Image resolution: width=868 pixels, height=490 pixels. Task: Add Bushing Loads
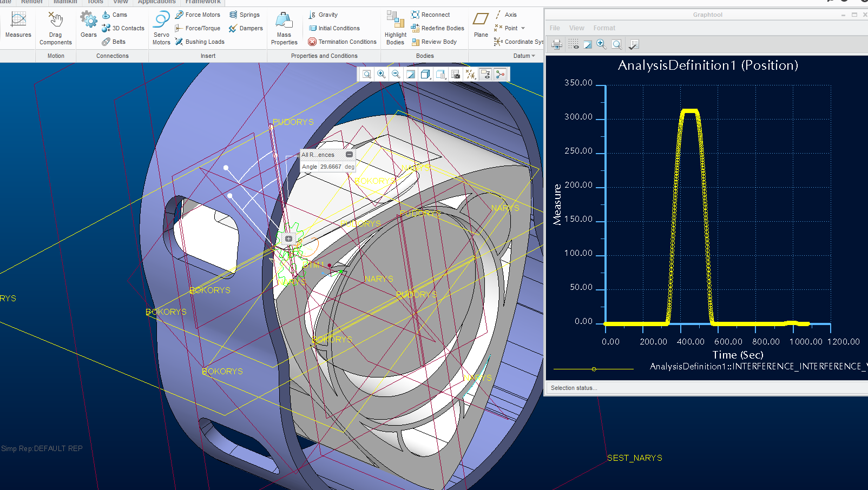click(x=200, y=42)
